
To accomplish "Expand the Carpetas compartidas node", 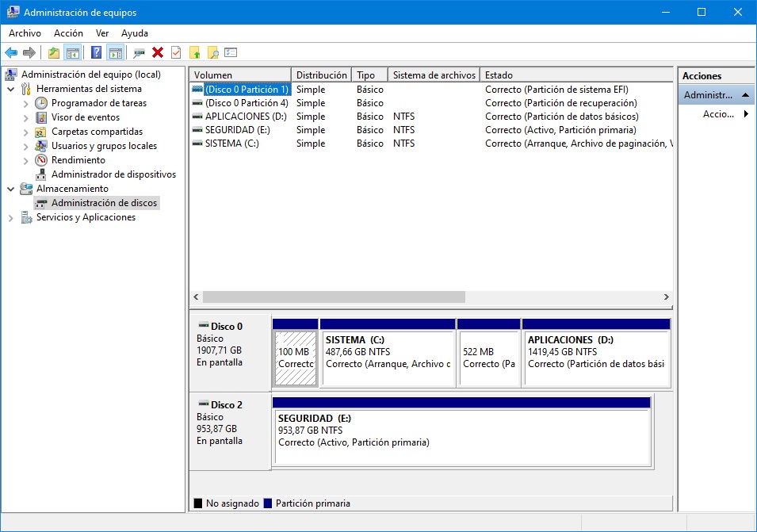I will click(x=26, y=132).
